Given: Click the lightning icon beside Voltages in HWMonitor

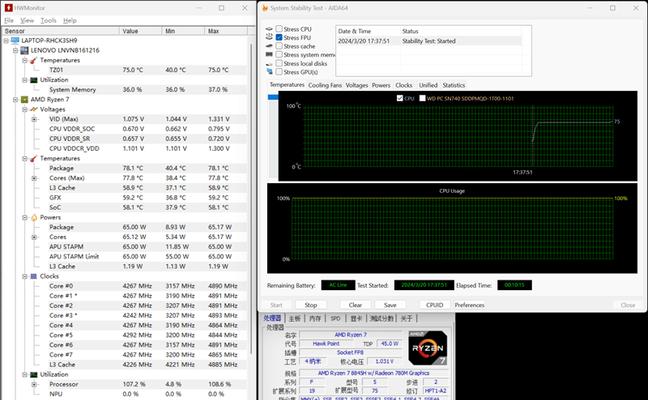Looking at the screenshot, I should tap(34, 110).
